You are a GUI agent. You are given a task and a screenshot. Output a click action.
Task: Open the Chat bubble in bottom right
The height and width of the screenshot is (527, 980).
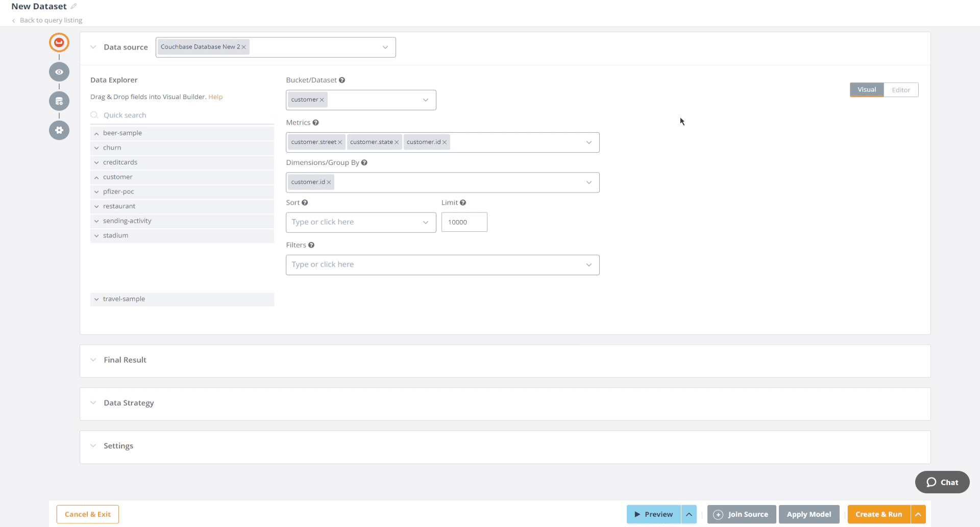(942, 482)
